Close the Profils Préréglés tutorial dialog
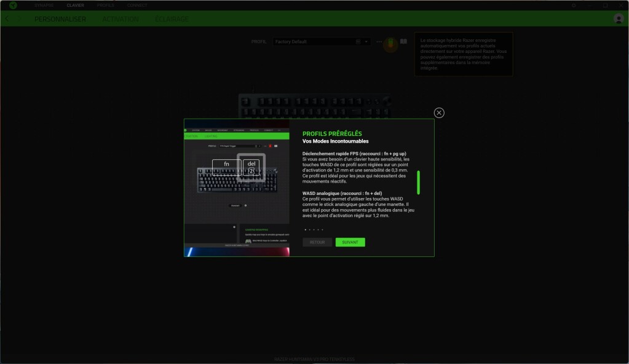 [x=439, y=113]
